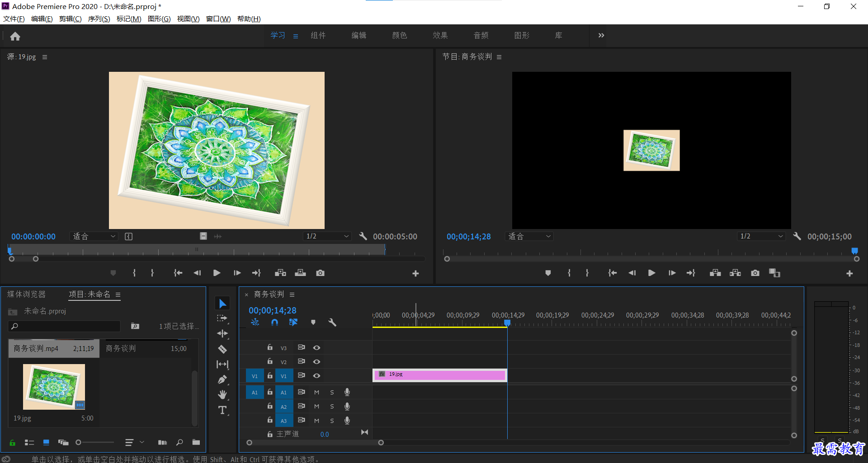Play the Source monitor clip
868x463 pixels.
[x=217, y=273]
